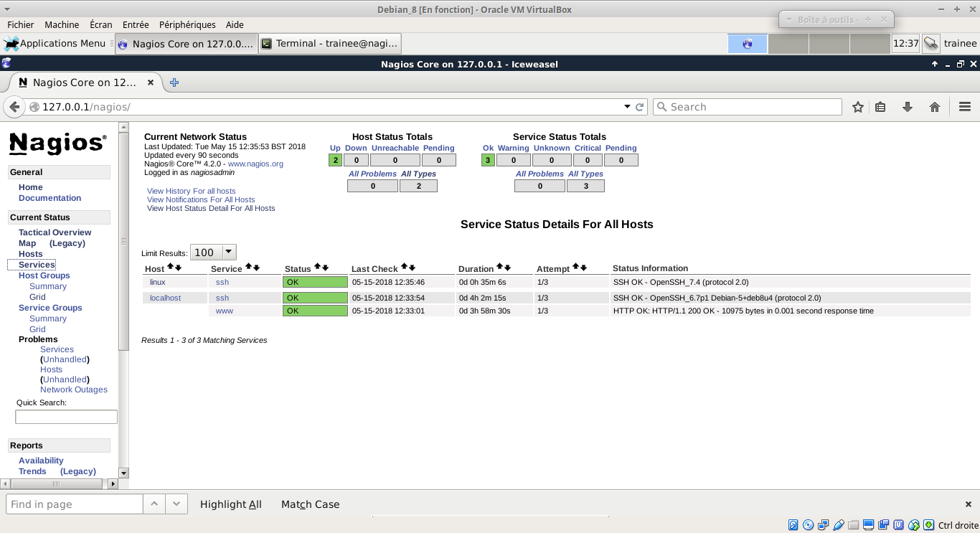Image resolution: width=980 pixels, height=533 pixels.
Task: Show bookmarks list icon in toolbar
Action: tap(881, 107)
